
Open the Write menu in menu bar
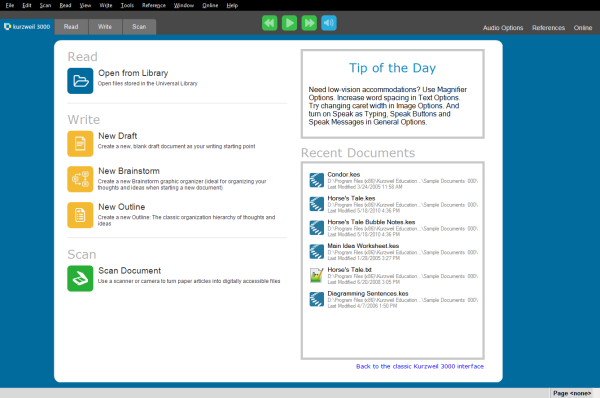pyautogui.click(x=106, y=5)
